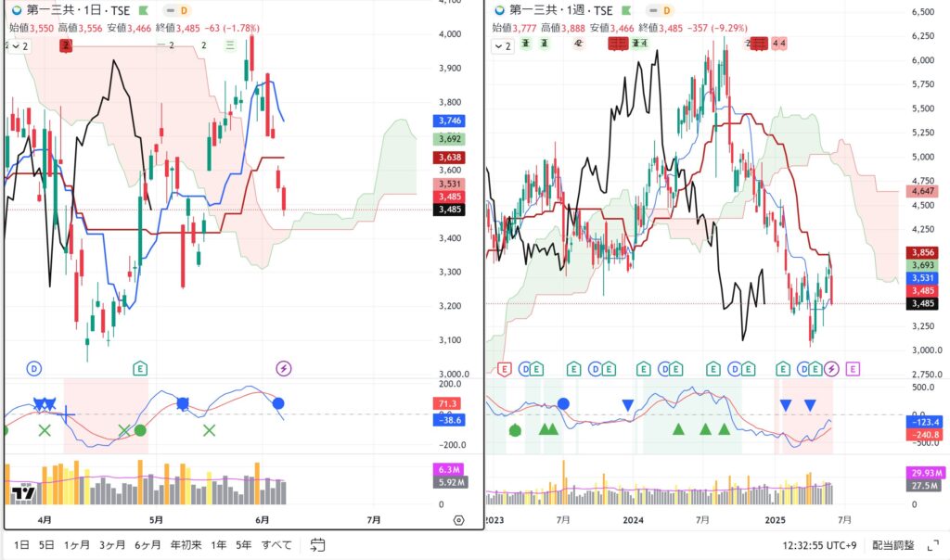The image size is (950, 560).
Task: Click the blue cross marker on daily oscillator
Action: 67,414
